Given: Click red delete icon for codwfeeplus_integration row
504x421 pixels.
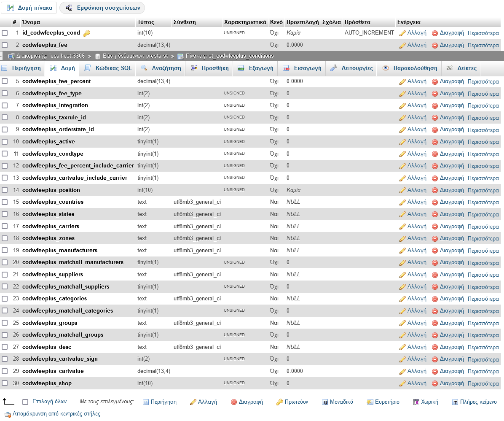Looking at the screenshot, I should (x=435, y=106).
